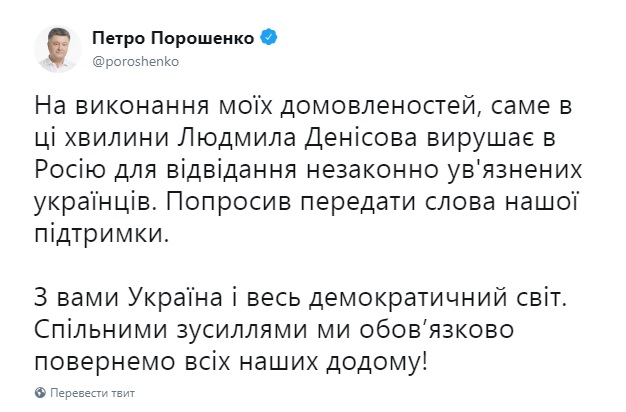Click the blue verified badge icon

[270, 37]
